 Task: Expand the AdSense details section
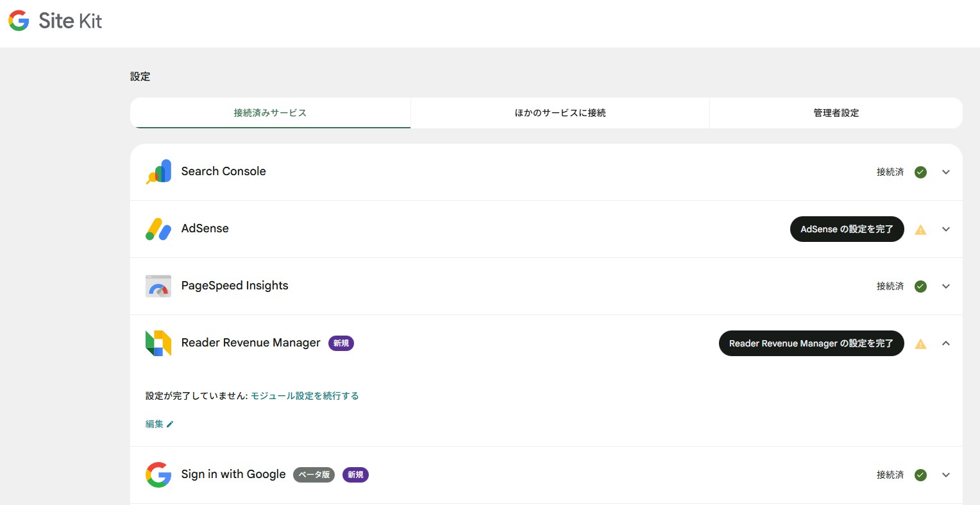[x=946, y=229]
